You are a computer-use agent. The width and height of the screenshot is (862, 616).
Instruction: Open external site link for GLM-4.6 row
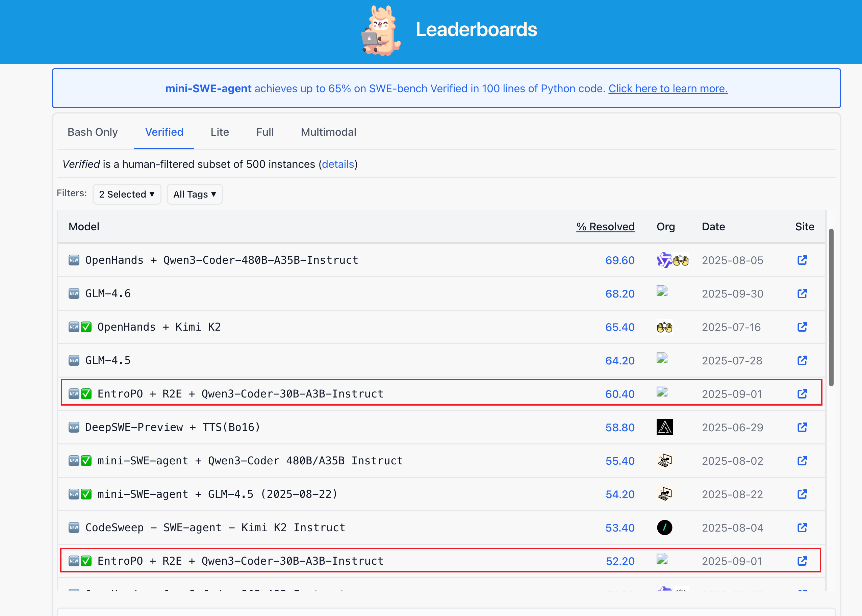tap(802, 293)
